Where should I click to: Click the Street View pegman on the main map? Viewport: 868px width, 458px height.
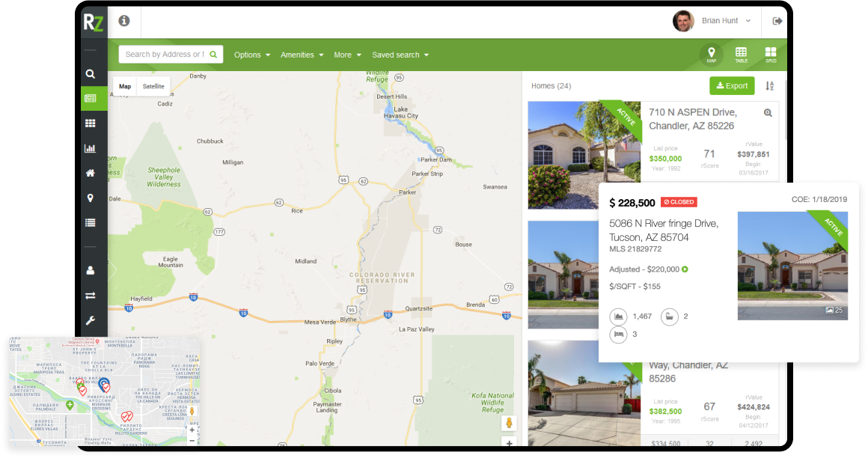(509, 424)
